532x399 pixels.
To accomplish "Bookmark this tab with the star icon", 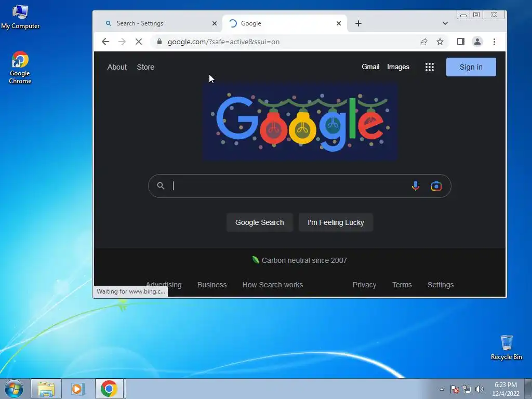I will (440, 42).
